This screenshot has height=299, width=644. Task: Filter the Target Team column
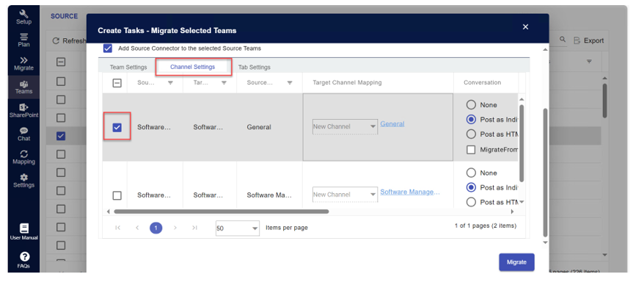(224, 83)
